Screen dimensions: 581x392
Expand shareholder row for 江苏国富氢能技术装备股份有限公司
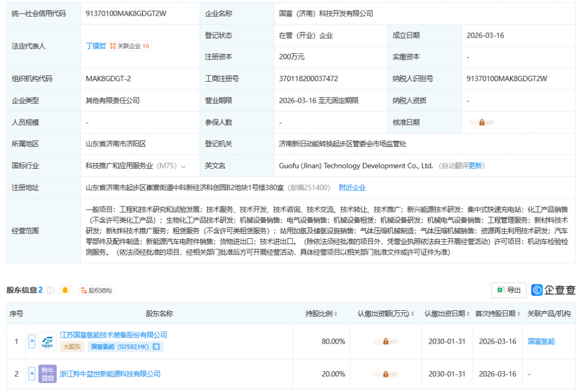click(x=32, y=340)
